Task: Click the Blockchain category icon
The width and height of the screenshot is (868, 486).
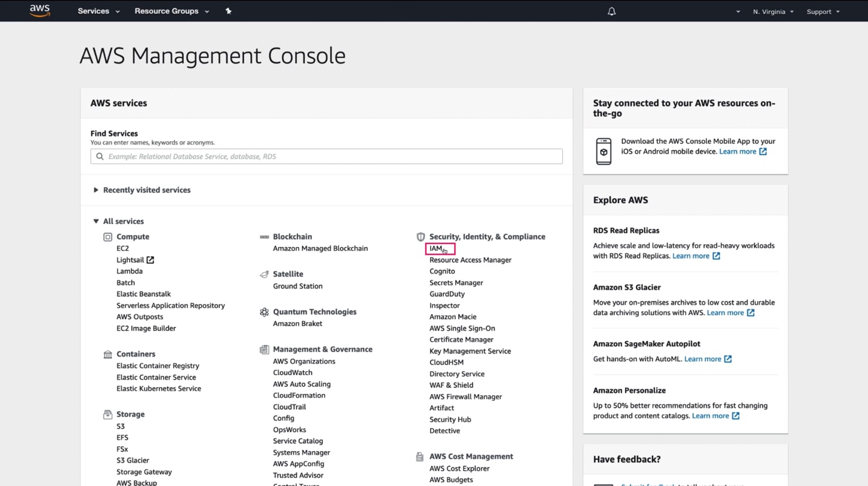Action: click(x=264, y=237)
